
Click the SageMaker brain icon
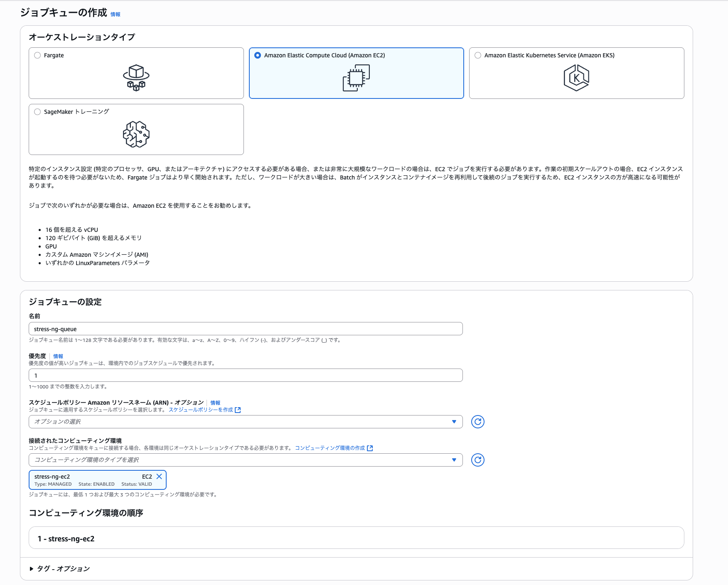[x=136, y=134]
